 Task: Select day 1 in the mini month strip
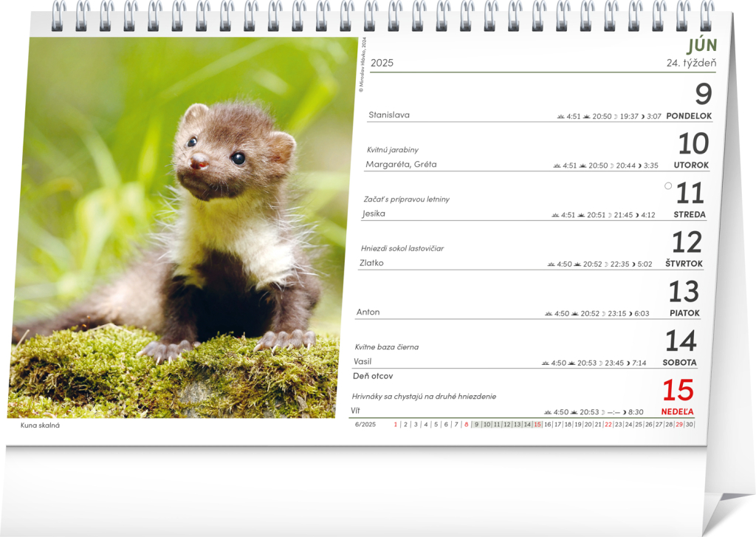pyautogui.click(x=396, y=425)
